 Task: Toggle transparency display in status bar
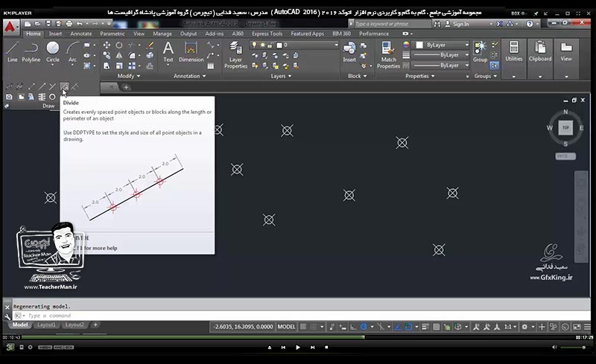click(437, 327)
